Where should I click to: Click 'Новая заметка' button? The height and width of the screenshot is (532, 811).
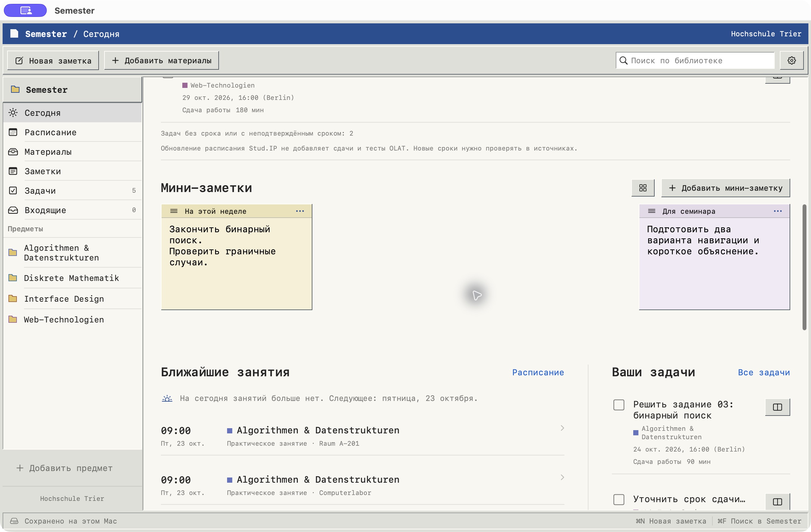click(x=53, y=61)
